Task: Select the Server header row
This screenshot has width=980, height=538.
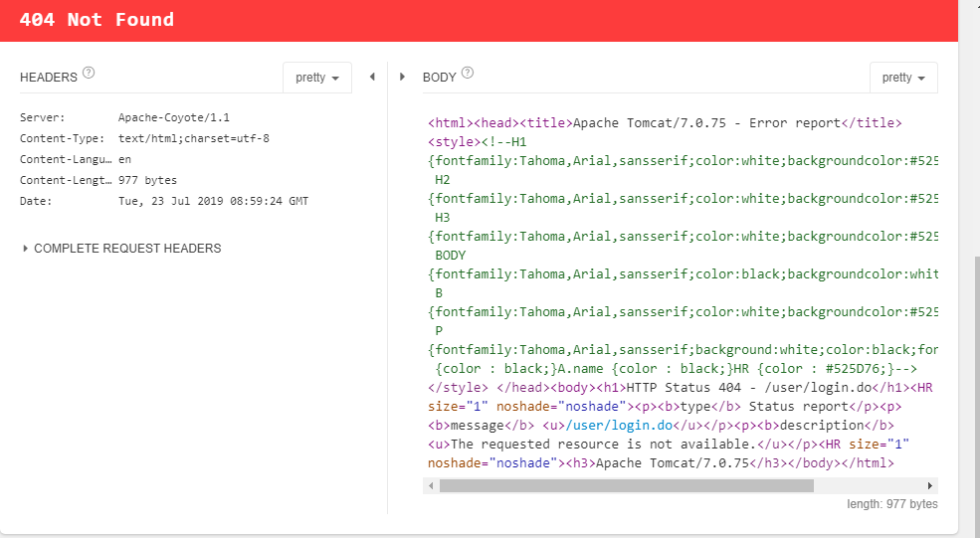Action: click(124, 117)
